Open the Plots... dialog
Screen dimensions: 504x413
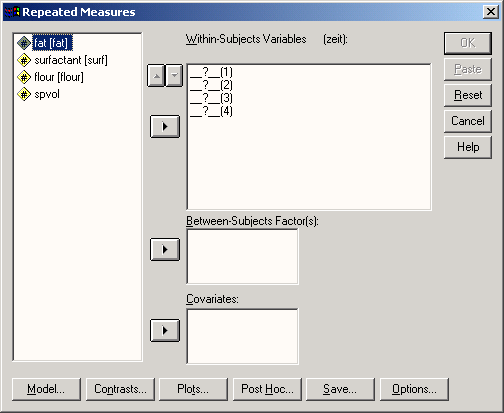[x=193, y=389]
